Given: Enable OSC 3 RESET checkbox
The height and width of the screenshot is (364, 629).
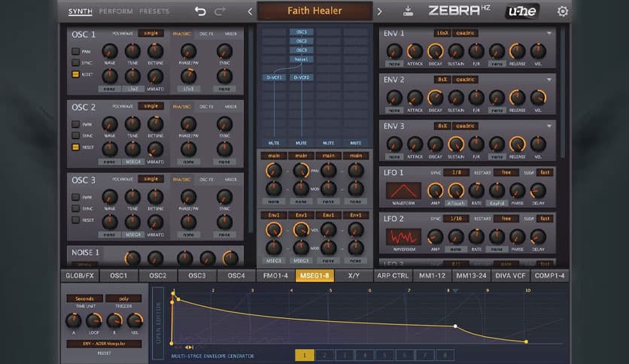Looking at the screenshot, I should point(75,220).
